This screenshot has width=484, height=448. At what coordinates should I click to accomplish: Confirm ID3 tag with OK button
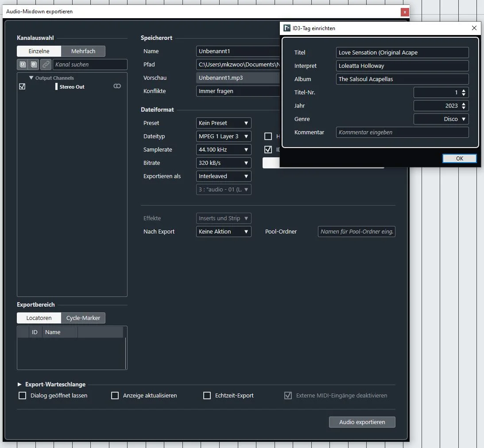coord(459,159)
